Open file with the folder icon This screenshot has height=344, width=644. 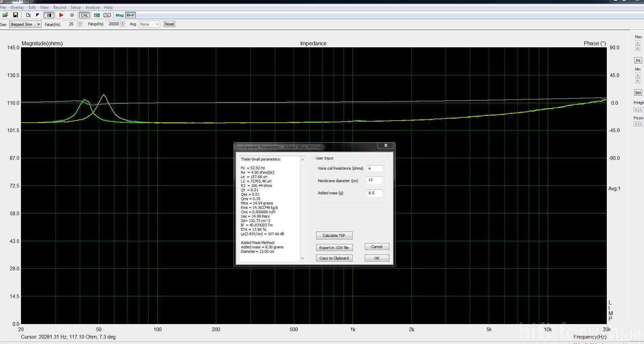[x=5, y=15]
